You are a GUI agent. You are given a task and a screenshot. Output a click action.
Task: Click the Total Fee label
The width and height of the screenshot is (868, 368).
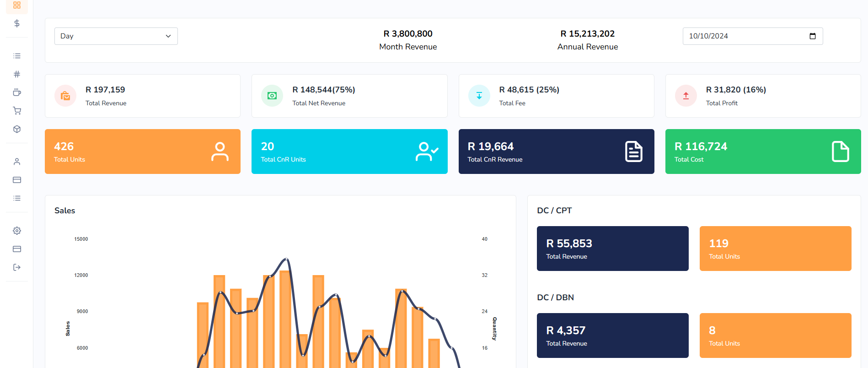[x=512, y=103]
